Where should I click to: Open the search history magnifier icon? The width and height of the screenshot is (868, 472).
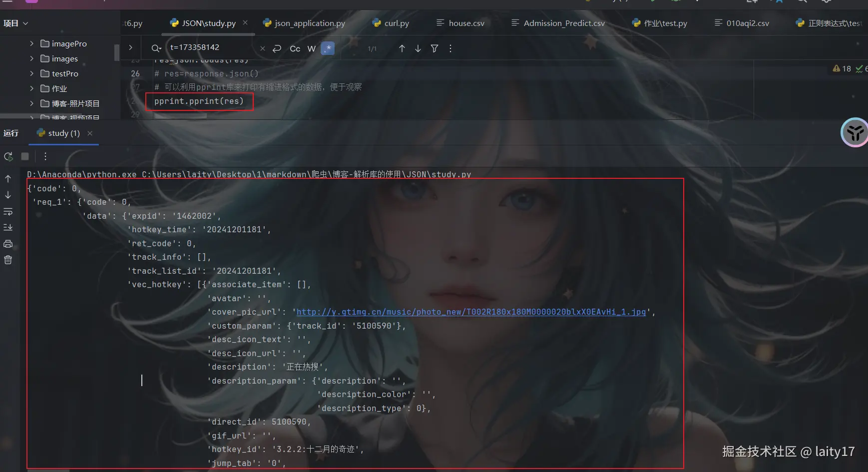pyautogui.click(x=156, y=48)
